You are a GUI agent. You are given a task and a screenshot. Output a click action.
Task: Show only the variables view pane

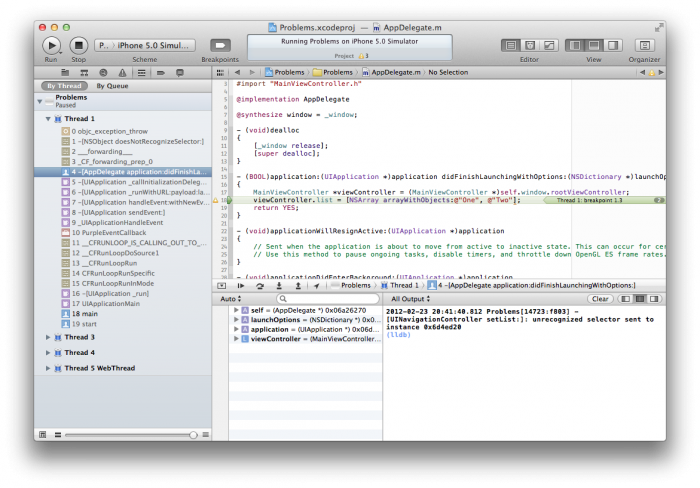(626, 299)
